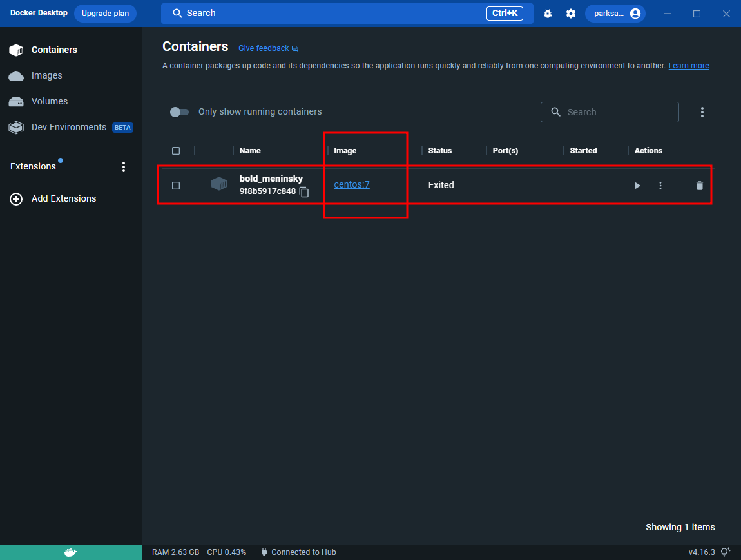741x560 pixels.
Task: Click the Exited status text
Action: (x=441, y=185)
